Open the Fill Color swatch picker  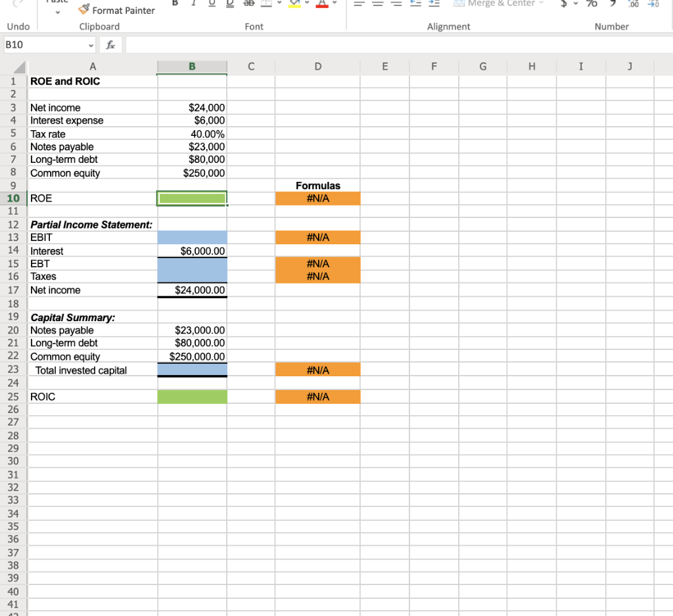click(307, 4)
